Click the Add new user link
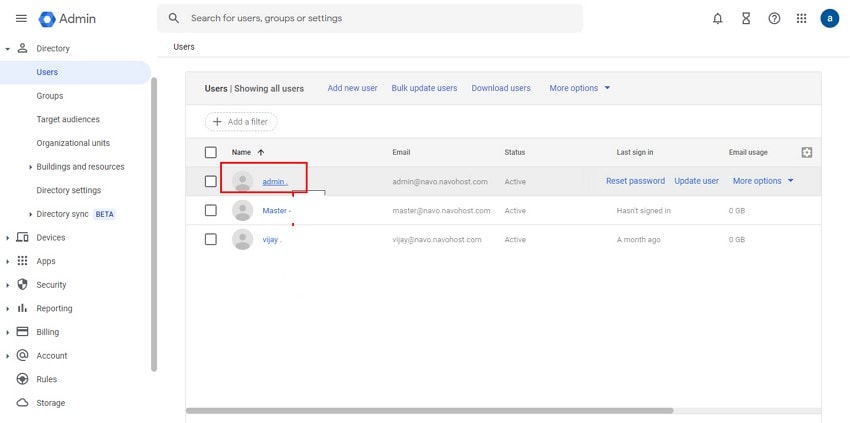The image size is (850, 423). click(352, 88)
